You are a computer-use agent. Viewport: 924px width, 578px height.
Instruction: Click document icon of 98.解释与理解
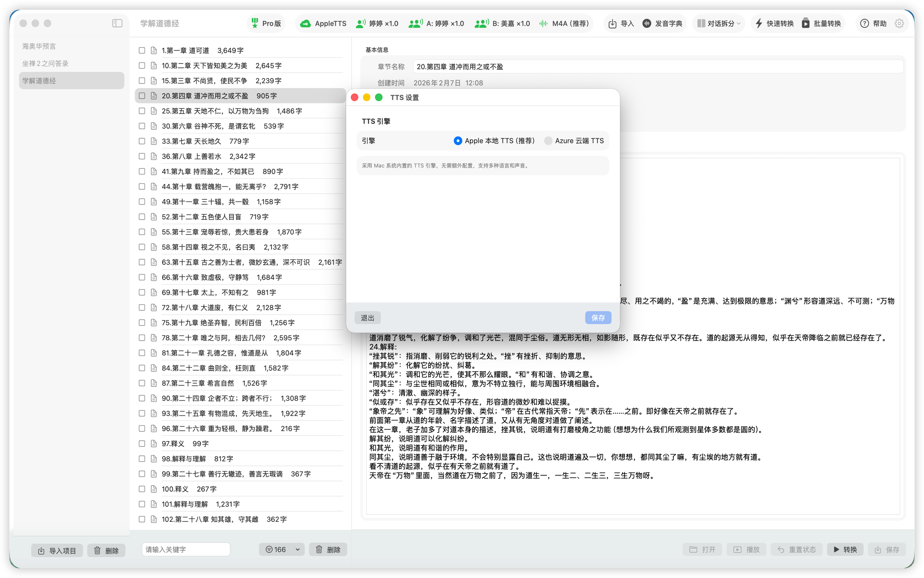coord(154,459)
